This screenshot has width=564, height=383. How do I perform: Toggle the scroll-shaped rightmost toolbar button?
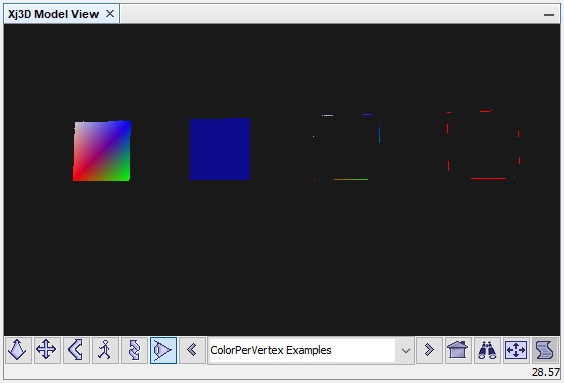pyautogui.click(x=545, y=350)
